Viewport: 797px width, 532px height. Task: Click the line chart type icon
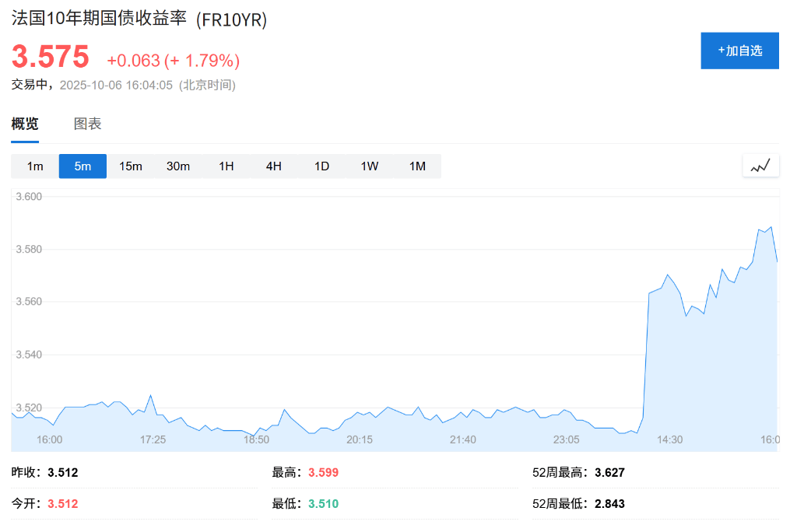(760, 166)
